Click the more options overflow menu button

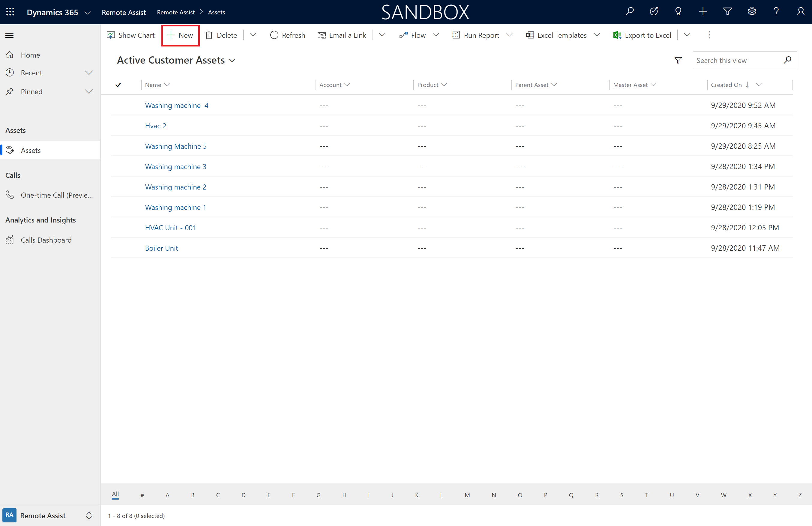pyautogui.click(x=709, y=35)
